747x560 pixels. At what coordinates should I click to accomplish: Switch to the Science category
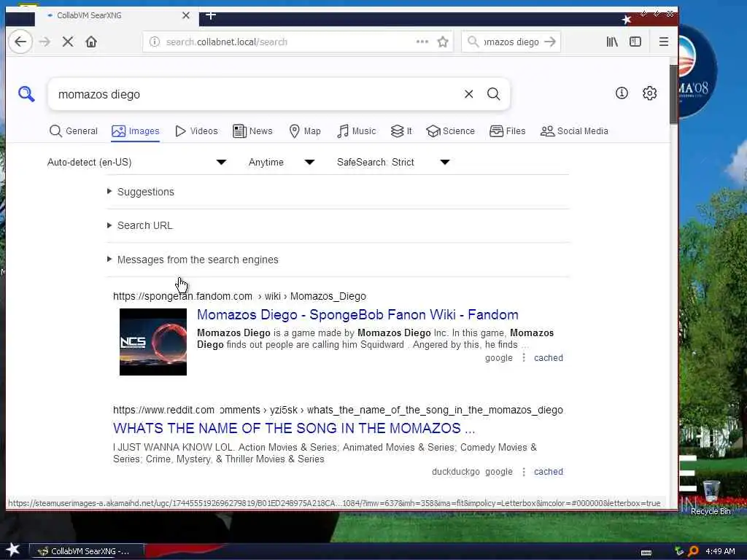click(451, 131)
